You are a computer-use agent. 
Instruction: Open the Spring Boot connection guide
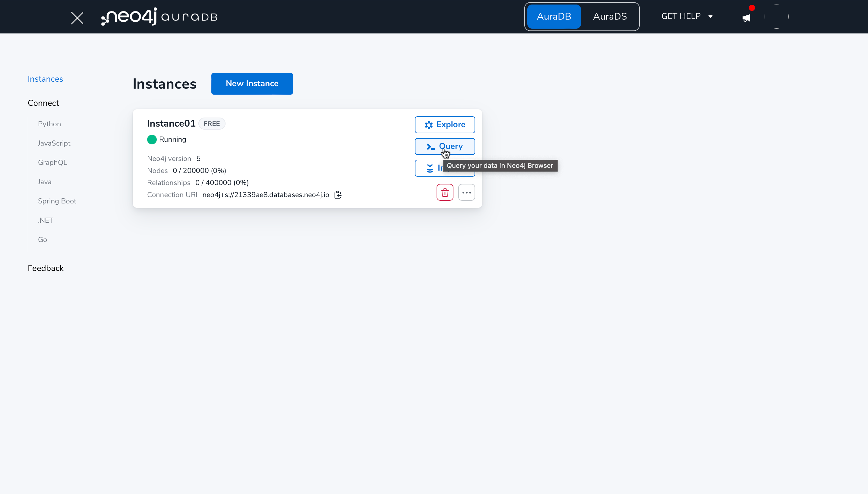pos(57,201)
